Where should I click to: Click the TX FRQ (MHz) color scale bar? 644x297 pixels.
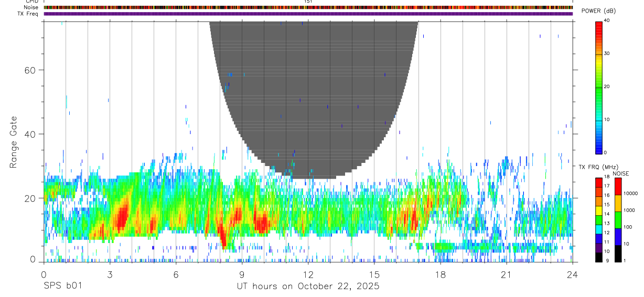599,220
